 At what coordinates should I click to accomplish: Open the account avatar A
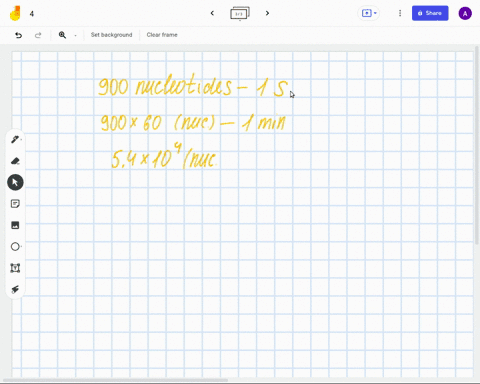[x=465, y=14]
